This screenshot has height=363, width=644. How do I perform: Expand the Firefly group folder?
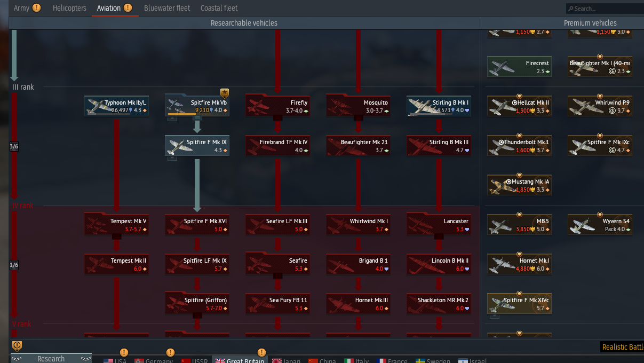point(277,118)
